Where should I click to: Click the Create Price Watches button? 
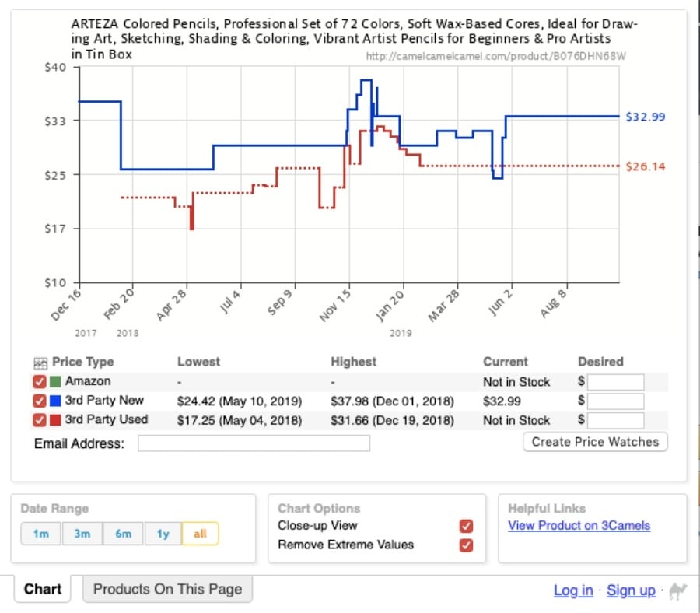595,441
